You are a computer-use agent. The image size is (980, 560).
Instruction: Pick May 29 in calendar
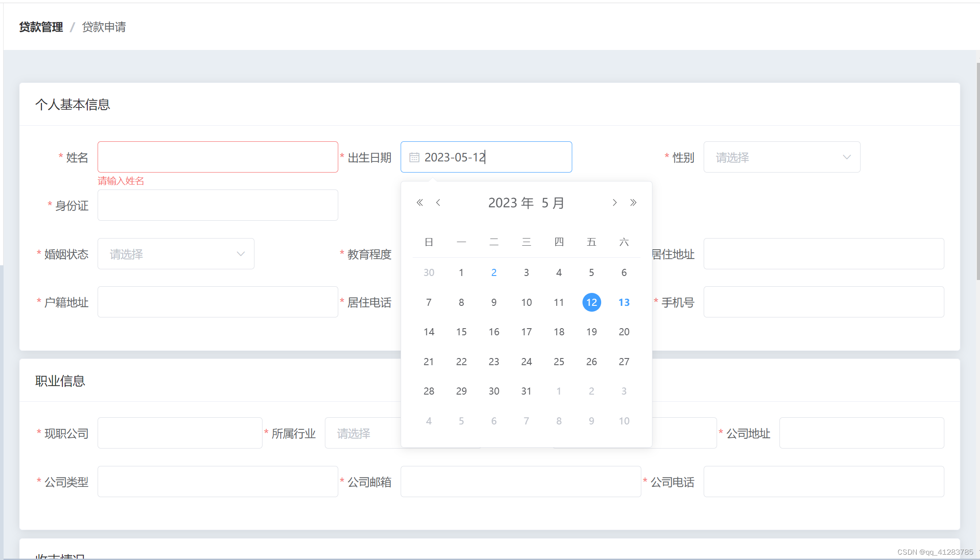click(461, 391)
